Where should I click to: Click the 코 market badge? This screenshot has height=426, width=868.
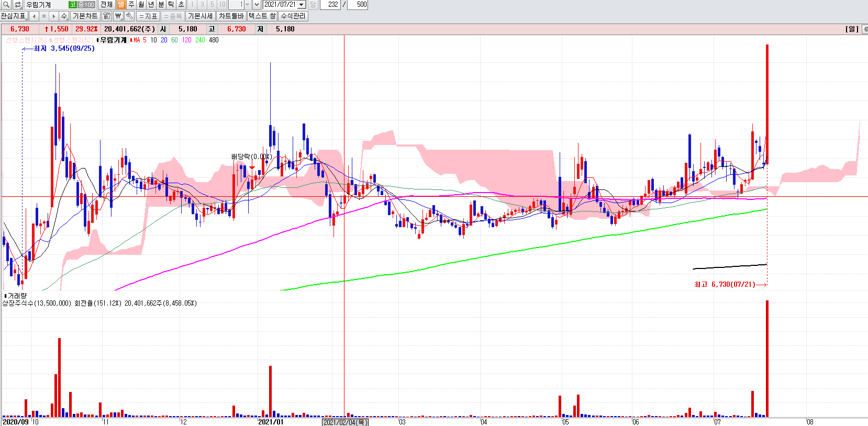[x=72, y=5]
